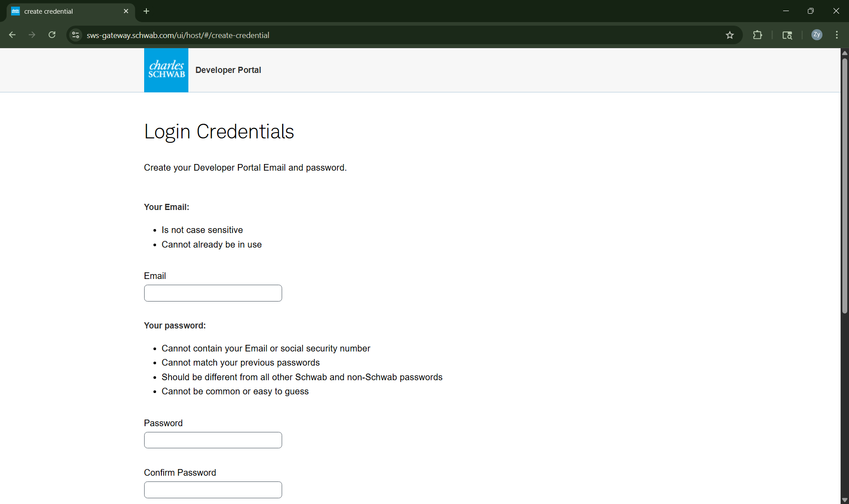Open the browser Extensions puzzle icon

coord(757,35)
